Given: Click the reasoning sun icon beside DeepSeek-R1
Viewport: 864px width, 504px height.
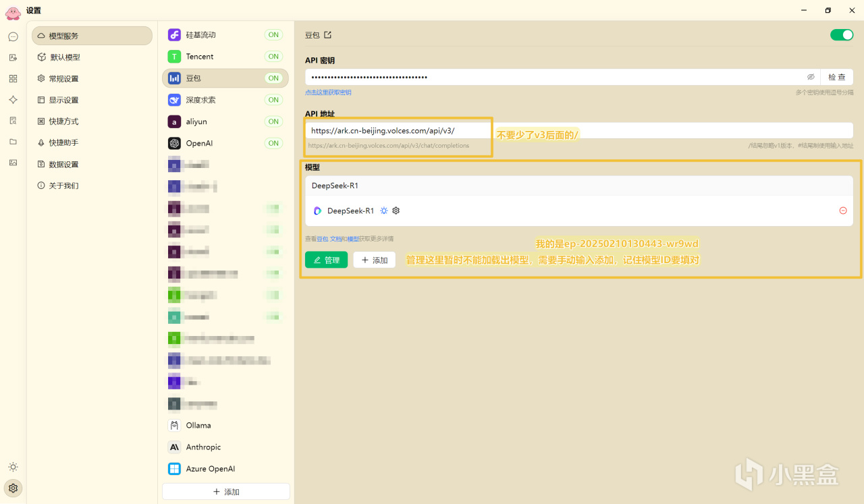Looking at the screenshot, I should [x=384, y=211].
